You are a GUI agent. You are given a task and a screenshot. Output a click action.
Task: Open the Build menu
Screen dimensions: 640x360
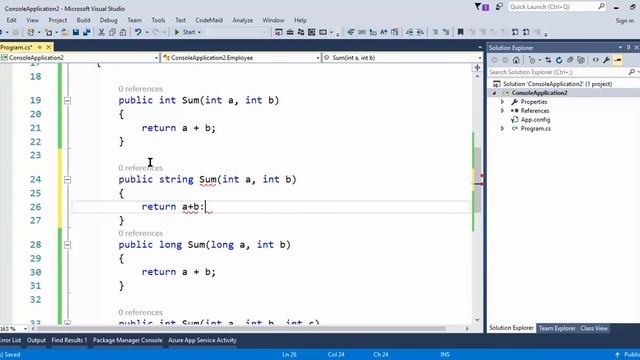pos(83,20)
